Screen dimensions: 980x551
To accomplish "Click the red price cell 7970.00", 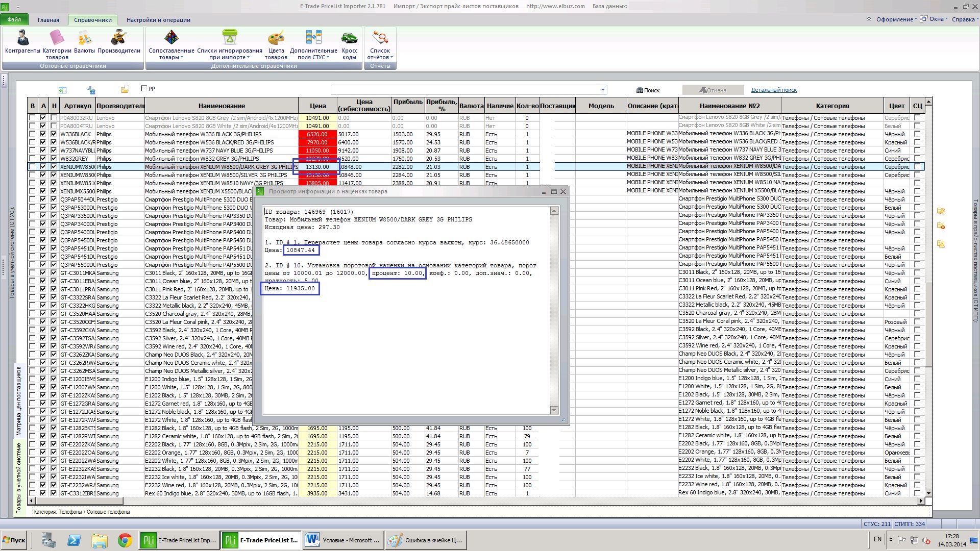I will [317, 142].
